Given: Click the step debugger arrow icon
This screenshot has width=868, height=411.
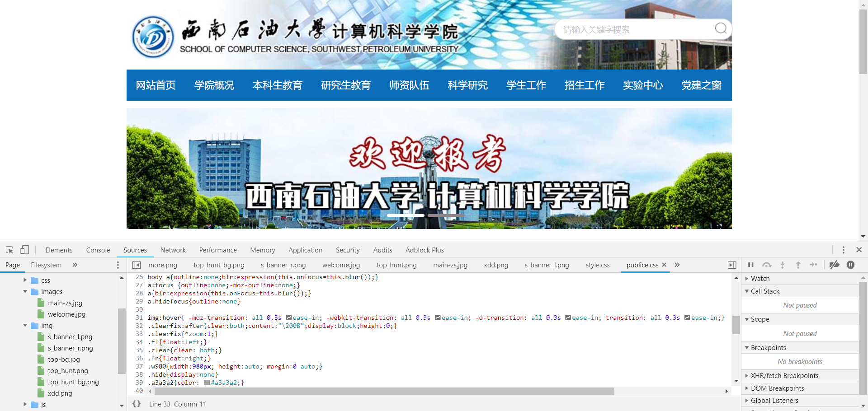Looking at the screenshot, I should [x=814, y=265].
